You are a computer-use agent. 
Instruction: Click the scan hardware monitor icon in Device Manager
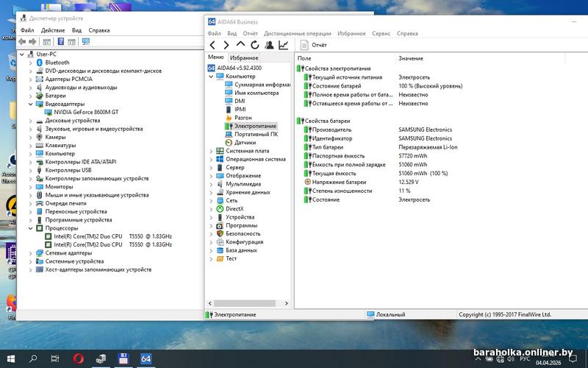pyautogui.click(x=86, y=42)
